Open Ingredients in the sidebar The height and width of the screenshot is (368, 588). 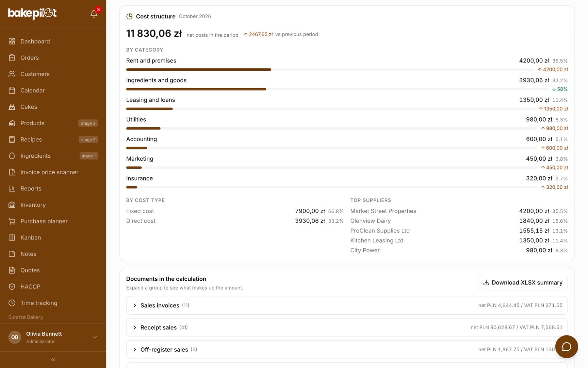tap(53, 156)
